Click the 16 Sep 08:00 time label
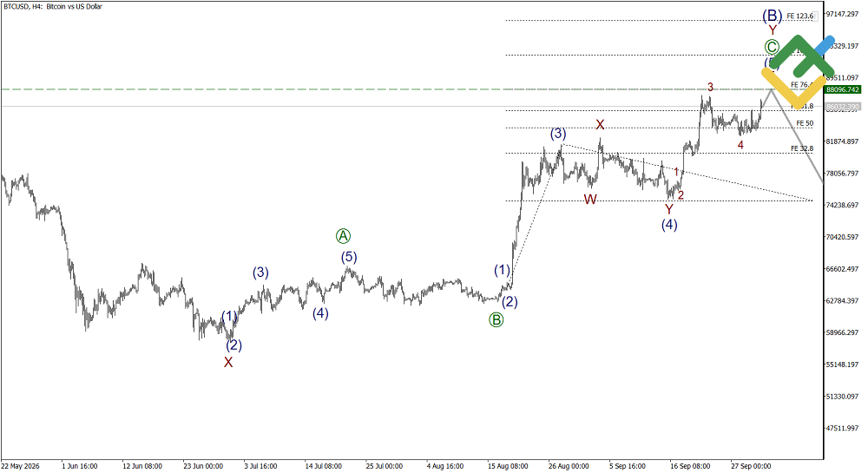The image size is (868, 473). (x=690, y=466)
